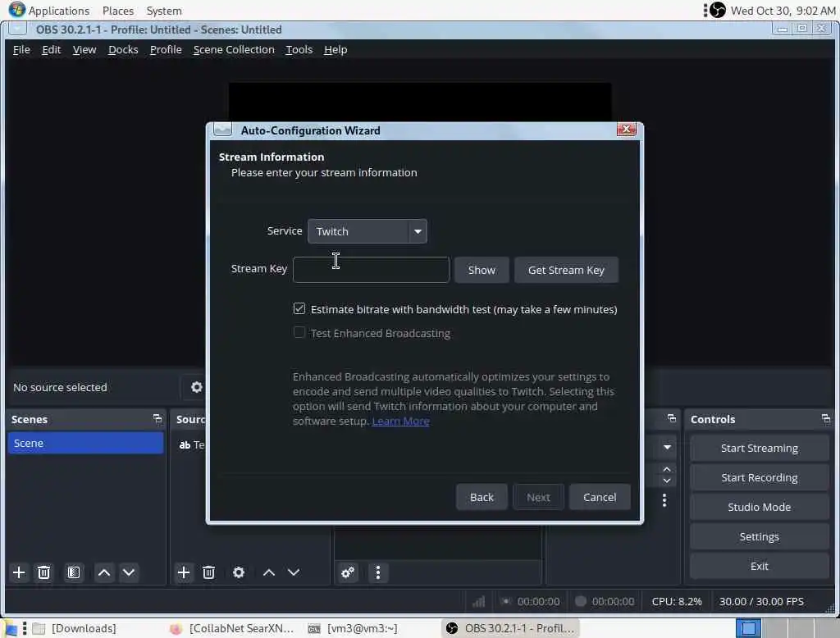The width and height of the screenshot is (840, 638).
Task: Open audio mixer three-dot menu
Action: (377, 572)
